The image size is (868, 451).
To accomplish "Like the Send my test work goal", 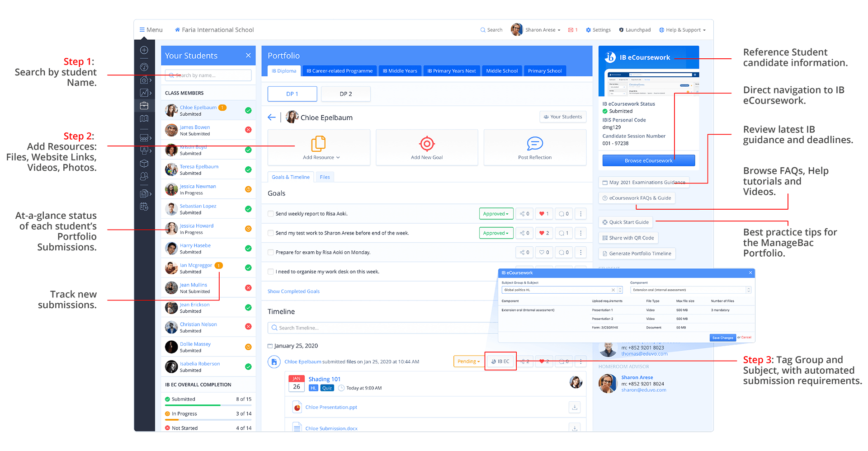I will click(x=544, y=233).
